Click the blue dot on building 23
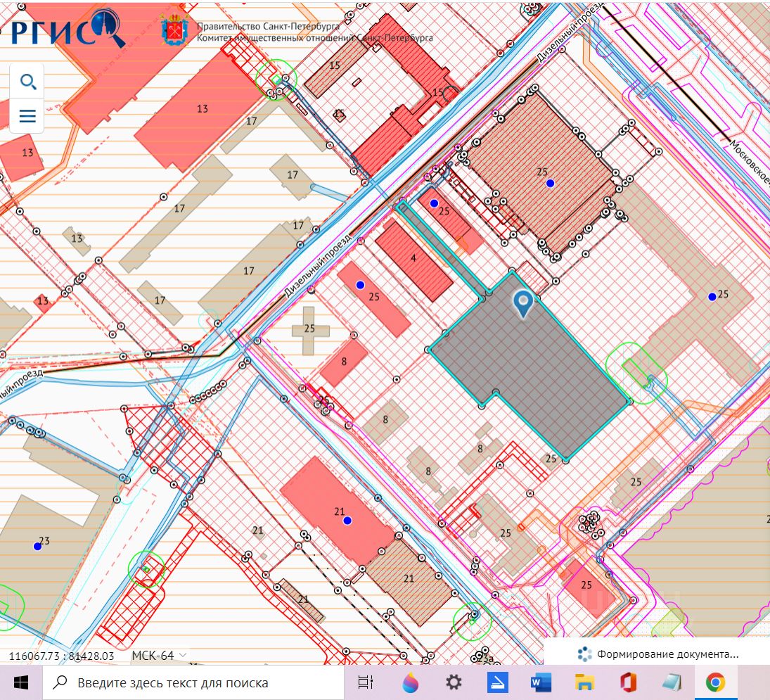The height and width of the screenshot is (700, 770). [37, 546]
